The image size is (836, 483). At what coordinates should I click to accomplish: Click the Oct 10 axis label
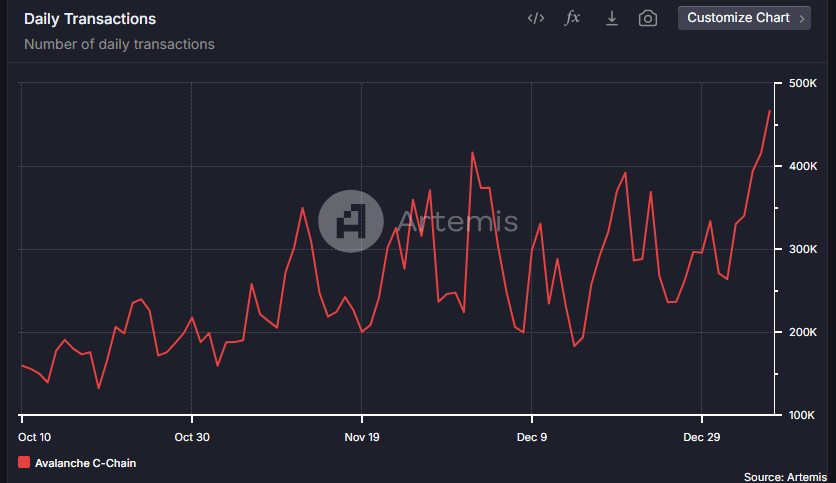pyautogui.click(x=35, y=437)
